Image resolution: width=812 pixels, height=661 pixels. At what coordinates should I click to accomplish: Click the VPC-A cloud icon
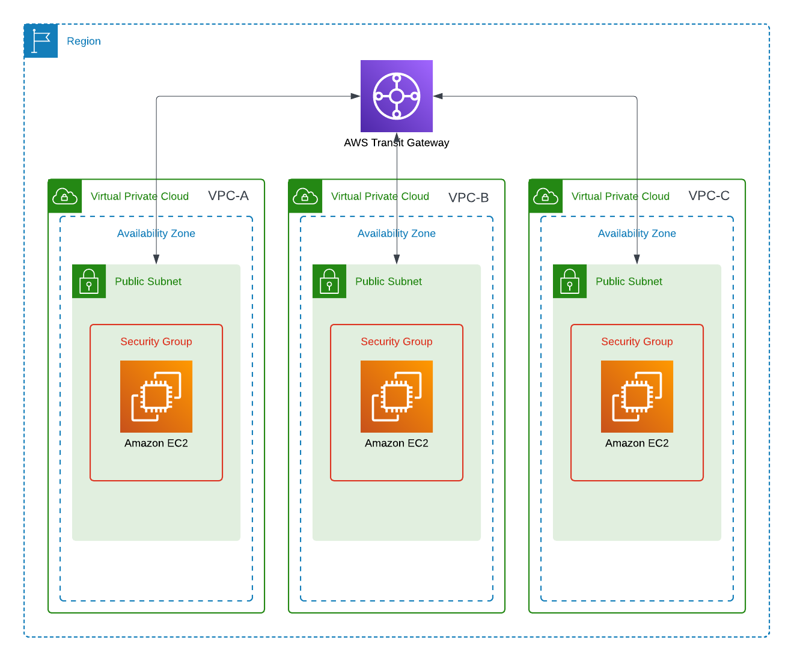pyautogui.click(x=65, y=196)
